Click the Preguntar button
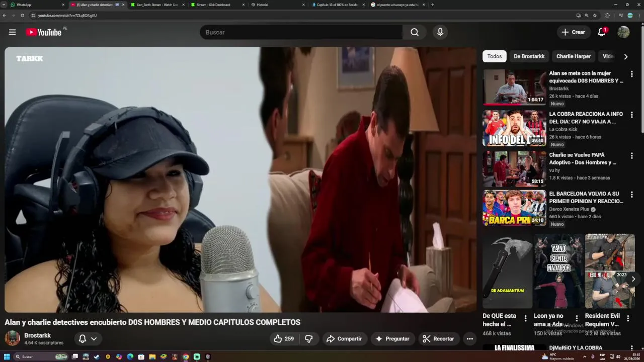This screenshot has width=644, height=362. tap(393, 339)
